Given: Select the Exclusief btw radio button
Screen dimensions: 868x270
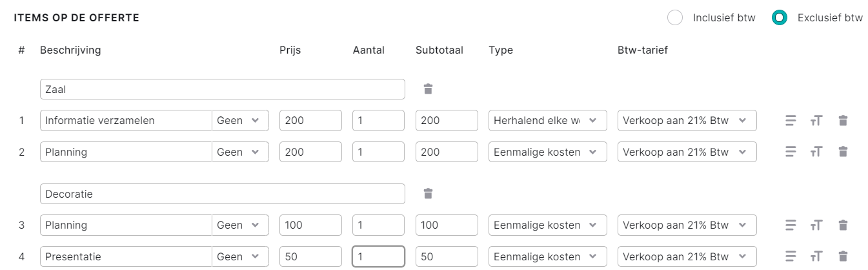Looking at the screenshot, I should pos(780,17).
